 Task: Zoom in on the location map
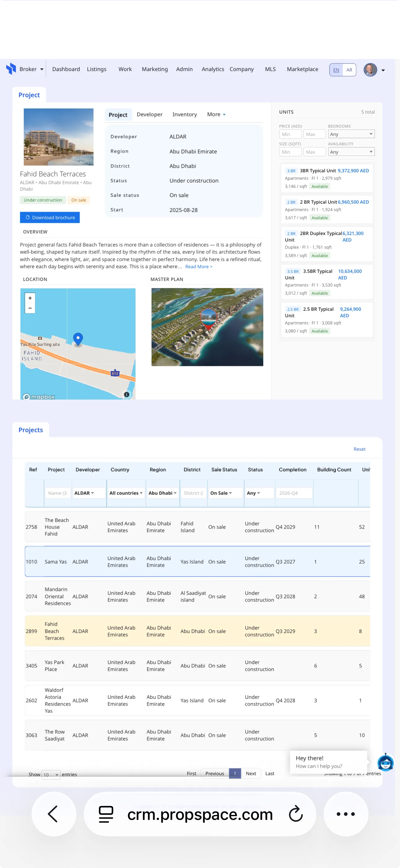(30, 298)
